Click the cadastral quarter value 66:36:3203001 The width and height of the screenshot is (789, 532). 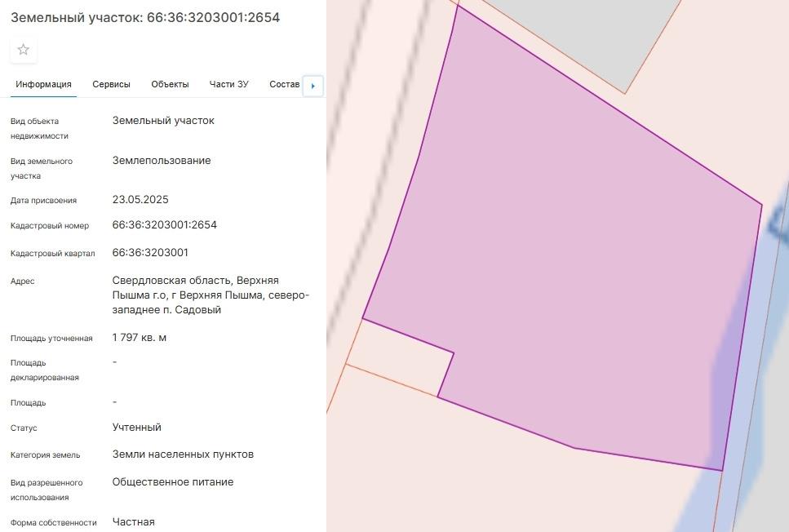150,253
